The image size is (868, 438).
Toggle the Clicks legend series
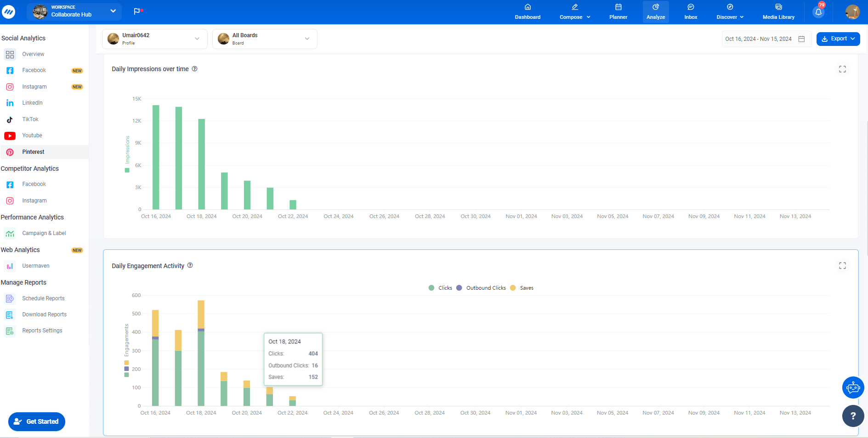click(440, 288)
